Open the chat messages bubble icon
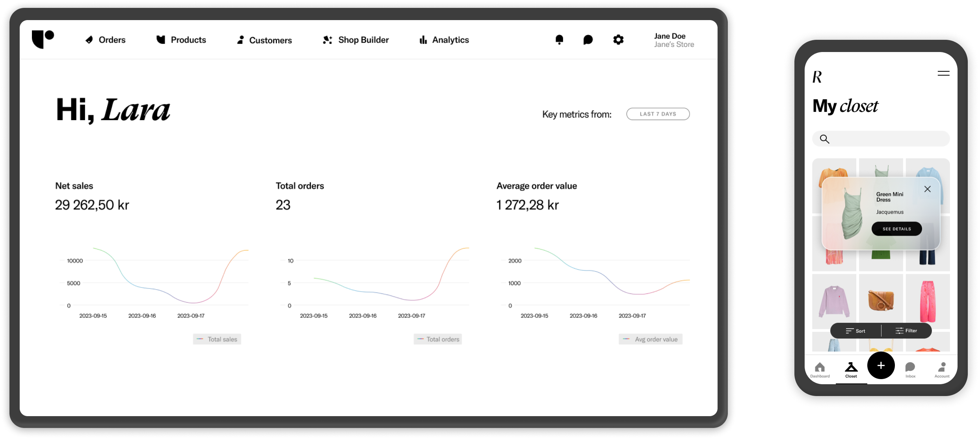This screenshot has width=980, height=439. tap(588, 40)
